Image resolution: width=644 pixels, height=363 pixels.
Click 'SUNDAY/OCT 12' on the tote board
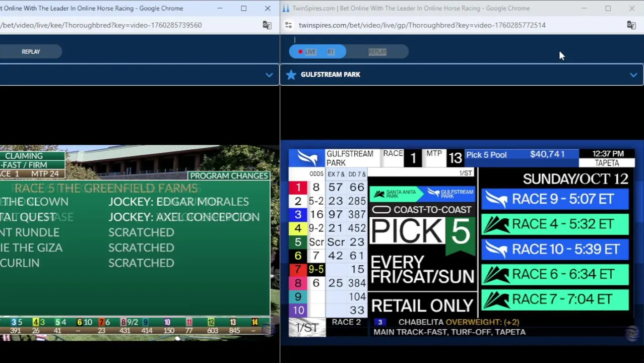click(x=575, y=179)
